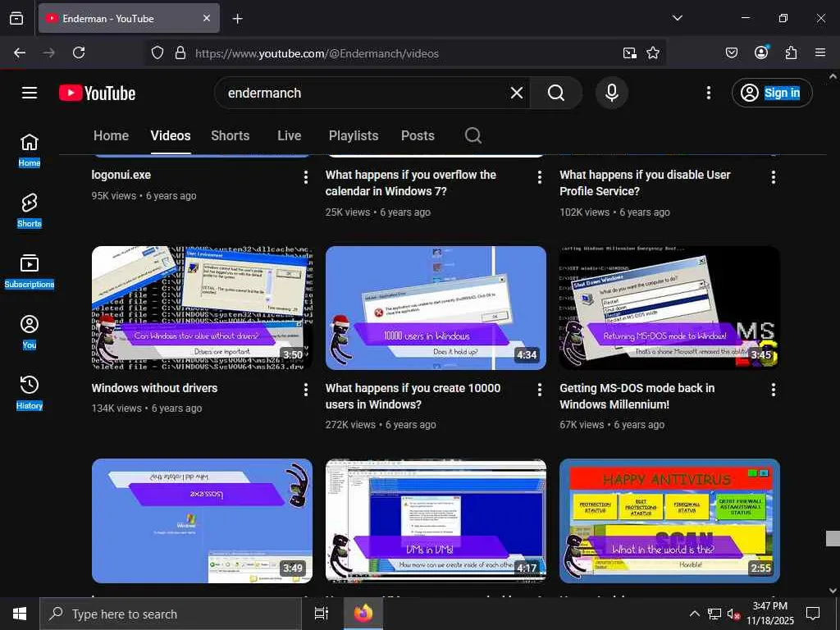
Task: Open the muted volume tray icon
Action: [x=733, y=614]
